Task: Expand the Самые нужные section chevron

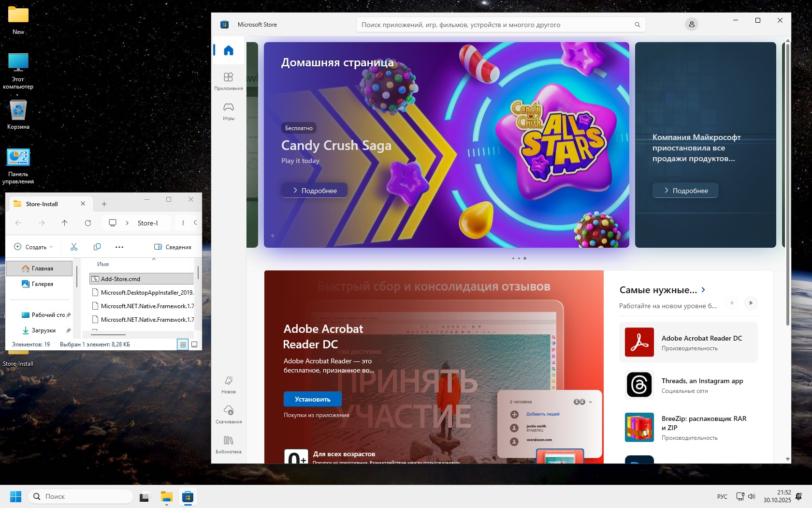Action: click(x=703, y=290)
